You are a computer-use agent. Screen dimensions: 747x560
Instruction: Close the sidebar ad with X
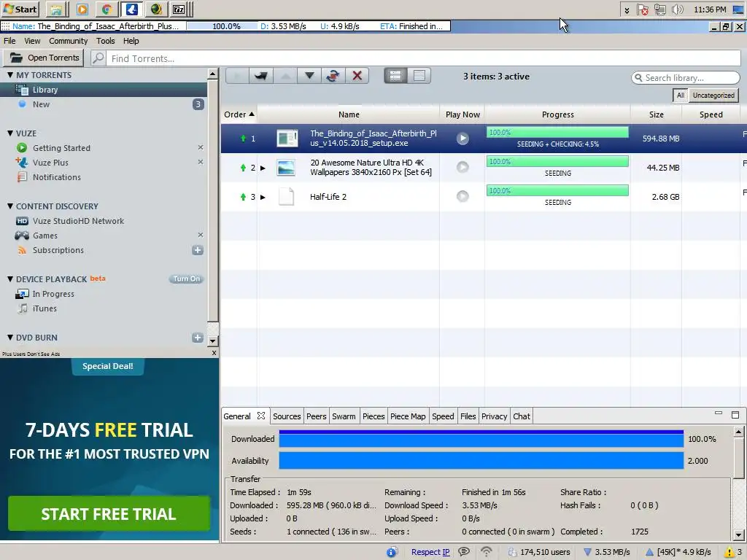[214, 353]
